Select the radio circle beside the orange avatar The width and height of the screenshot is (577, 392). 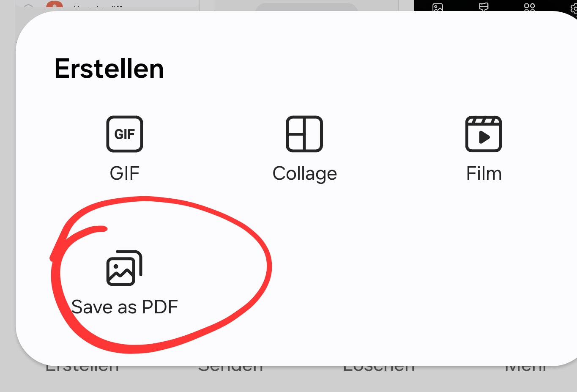(x=28, y=7)
